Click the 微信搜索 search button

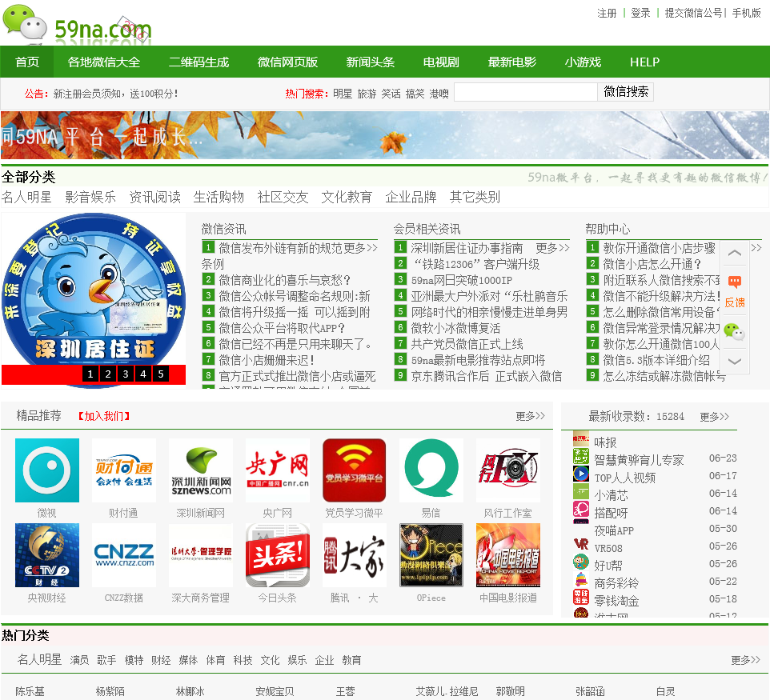point(626,92)
